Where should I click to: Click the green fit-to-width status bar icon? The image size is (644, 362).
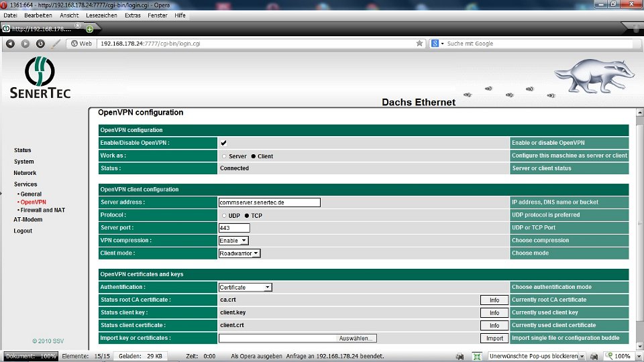(x=477, y=356)
